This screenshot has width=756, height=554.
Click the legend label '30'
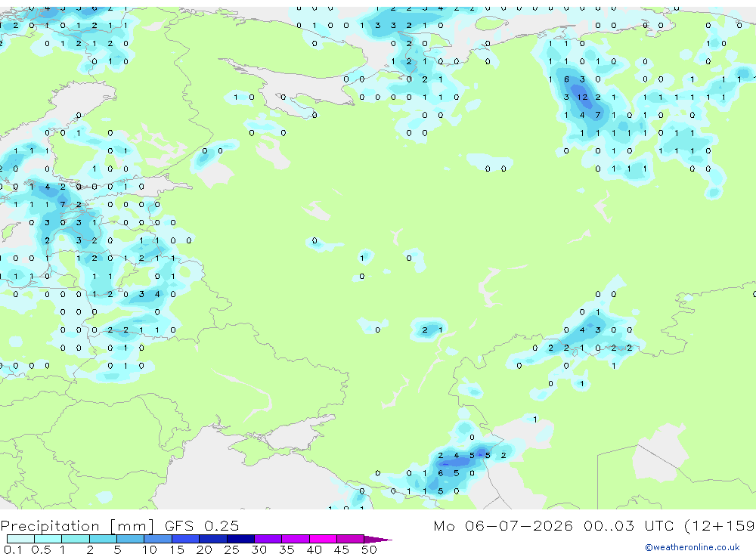point(259,549)
